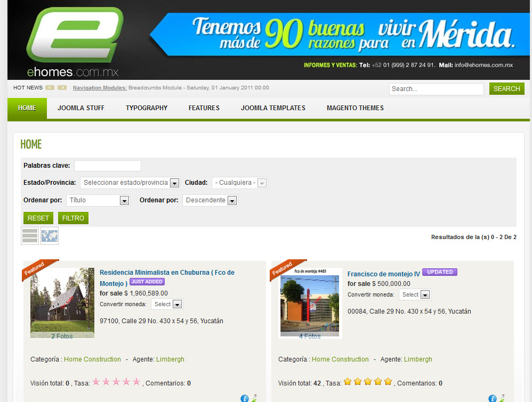Screen dimensions: 532x402
Task: Open the Joomla Templates menu item
Action: [273, 108]
